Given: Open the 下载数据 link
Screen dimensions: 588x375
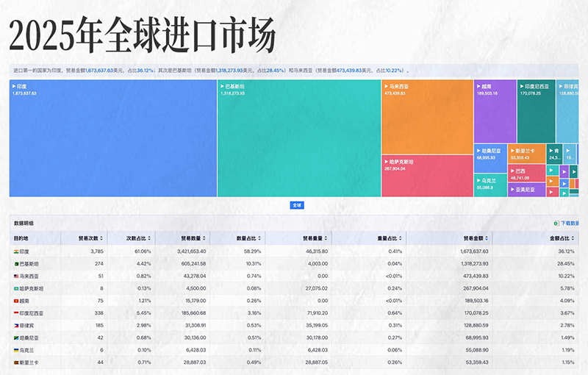Looking at the screenshot, I should (570, 223).
